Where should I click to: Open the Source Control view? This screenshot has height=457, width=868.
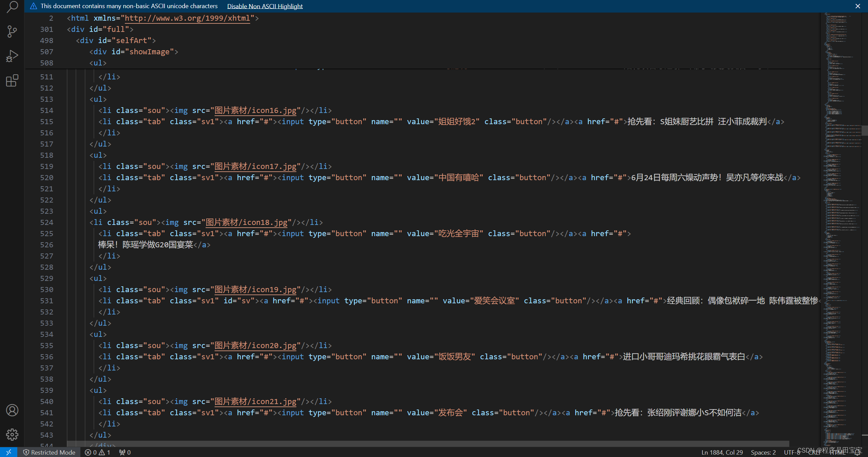12,32
